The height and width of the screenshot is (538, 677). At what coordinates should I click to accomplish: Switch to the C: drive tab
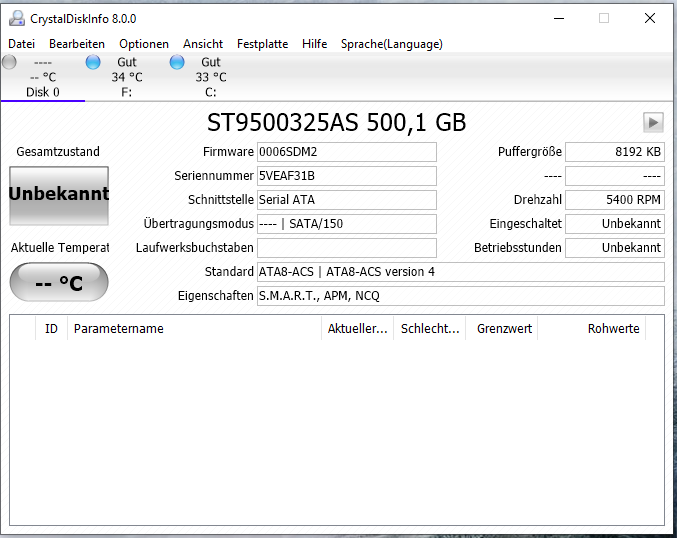[x=211, y=77]
